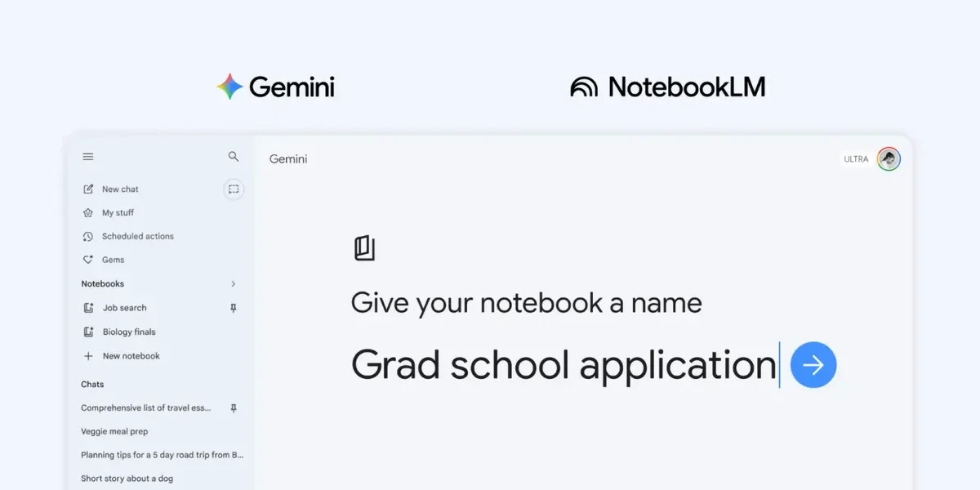Submit the notebook name with the arrow button
This screenshot has width=980, height=490.
[813, 365]
